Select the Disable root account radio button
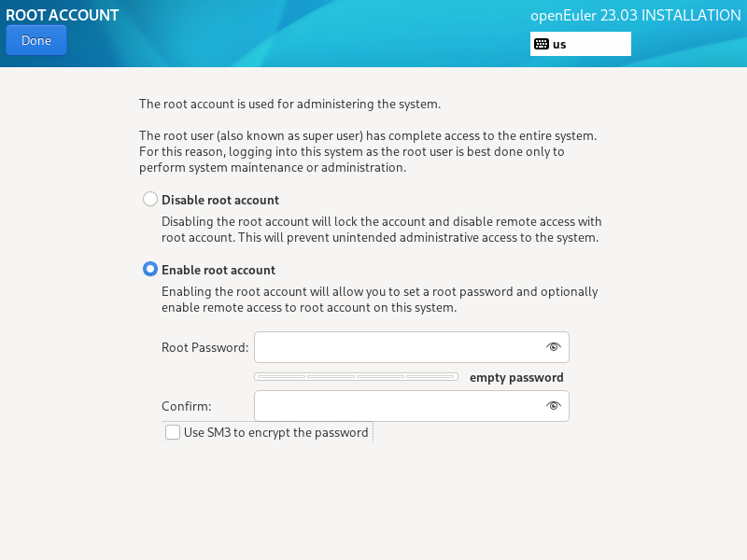 click(150, 200)
